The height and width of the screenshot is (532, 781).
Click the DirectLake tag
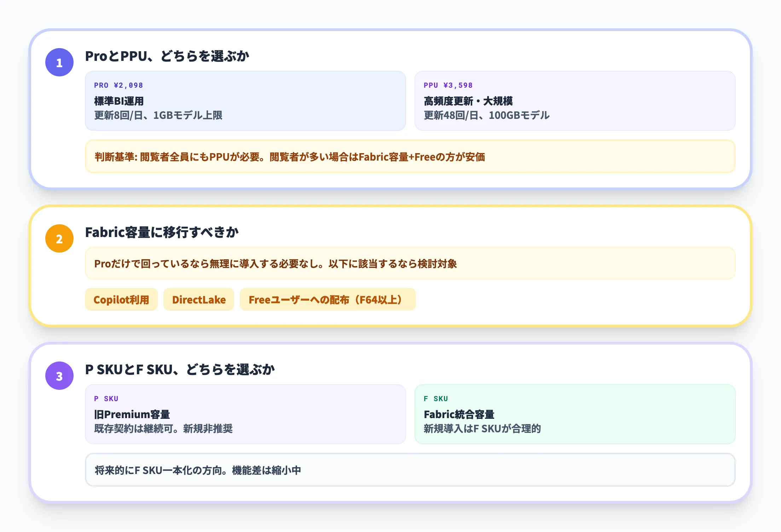(199, 299)
